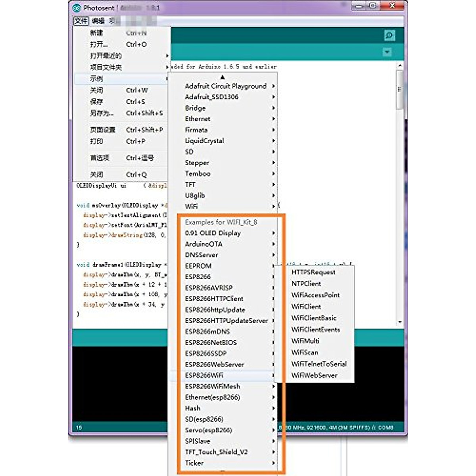Click the editor scrollbar down arrow
This screenshot has height=476, width=476.
pos(399,322)
